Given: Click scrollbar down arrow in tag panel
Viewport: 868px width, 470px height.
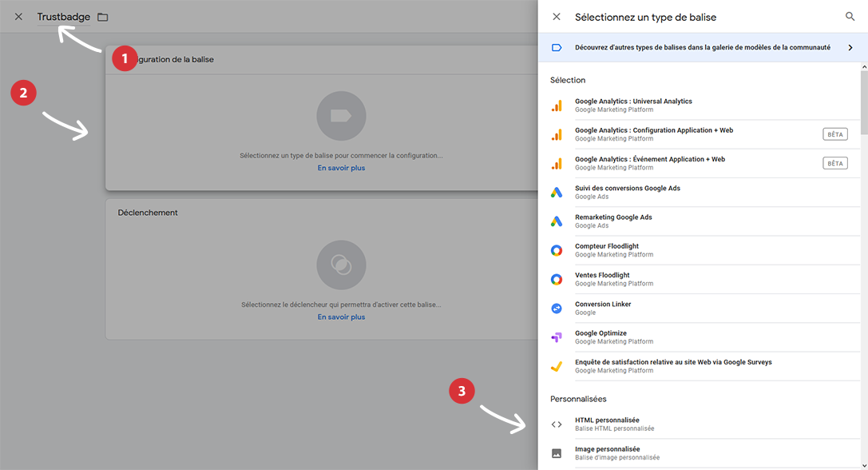Looking at the screenshot, I should [864, 466].
